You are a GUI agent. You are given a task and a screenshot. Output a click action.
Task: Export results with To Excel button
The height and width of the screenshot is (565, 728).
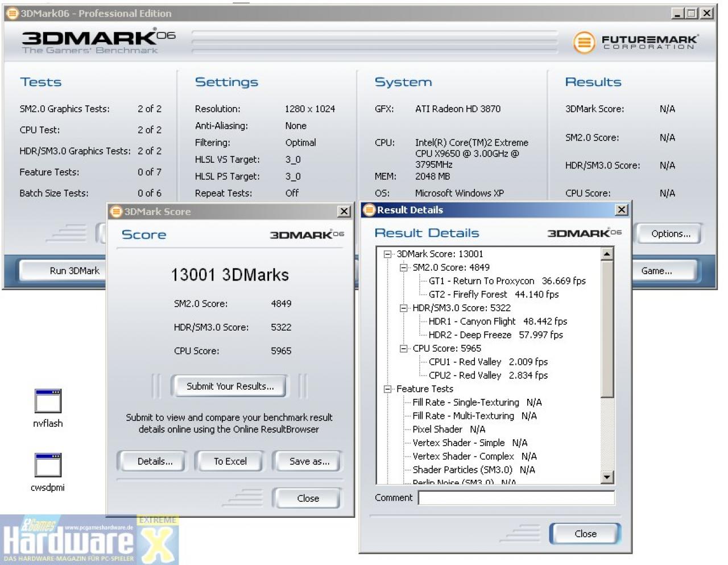point(230,461)
